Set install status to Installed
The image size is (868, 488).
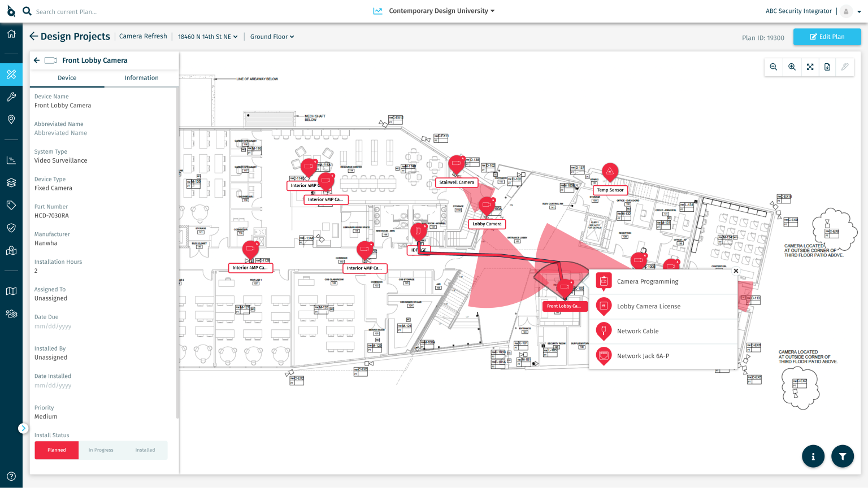[x=145, y=450]
